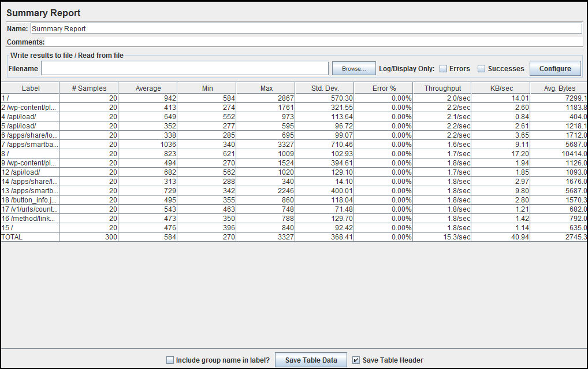Click the # Samples column header
588x369 pixels.
coord(90,88)
